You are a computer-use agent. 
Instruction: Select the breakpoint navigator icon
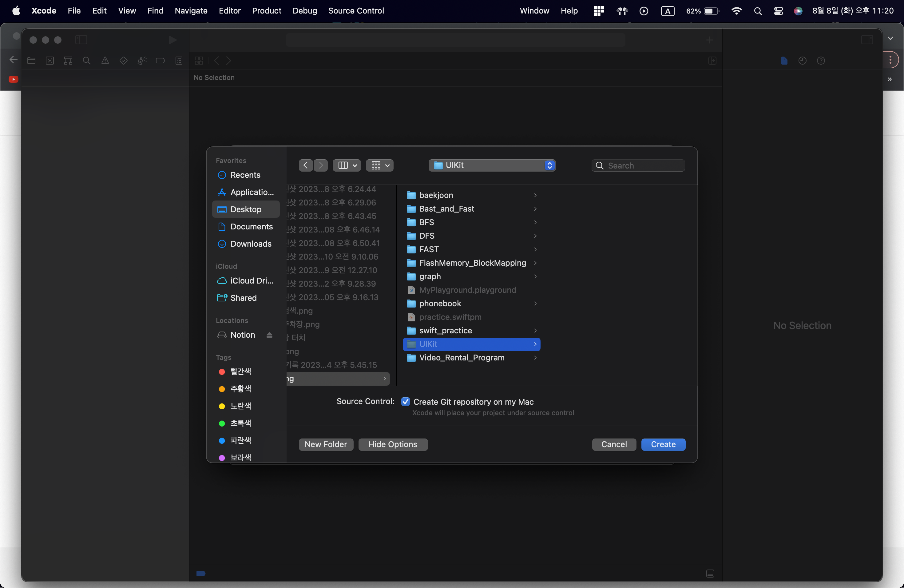point(160,61)
